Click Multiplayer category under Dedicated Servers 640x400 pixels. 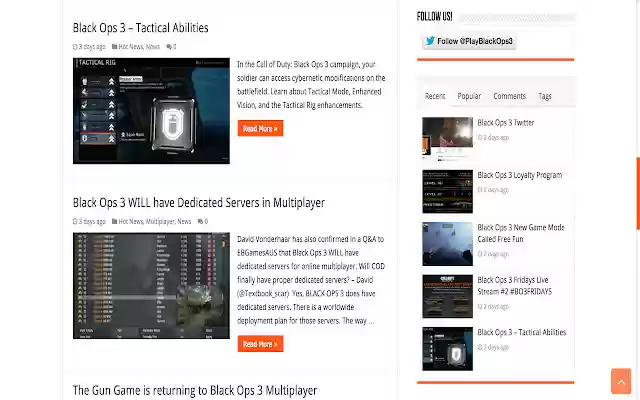pos(160,222)
